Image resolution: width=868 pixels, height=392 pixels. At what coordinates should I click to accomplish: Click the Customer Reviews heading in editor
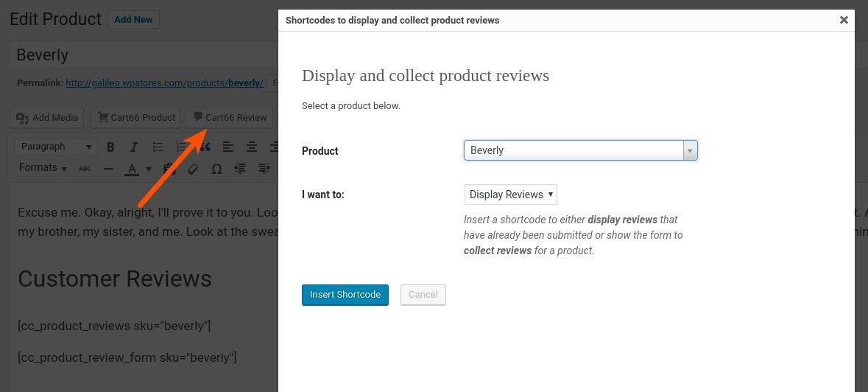(x=115, y=279)
